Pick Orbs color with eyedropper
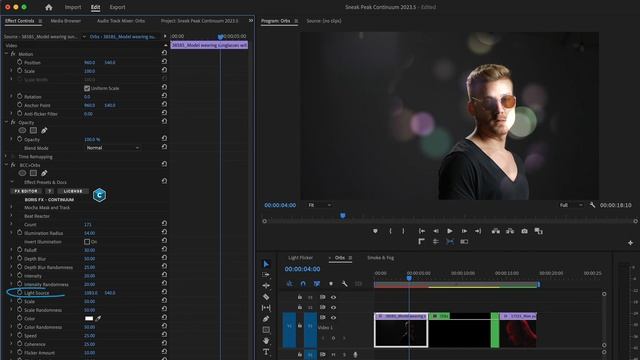The image size is (640, 360). click(98, 318)
